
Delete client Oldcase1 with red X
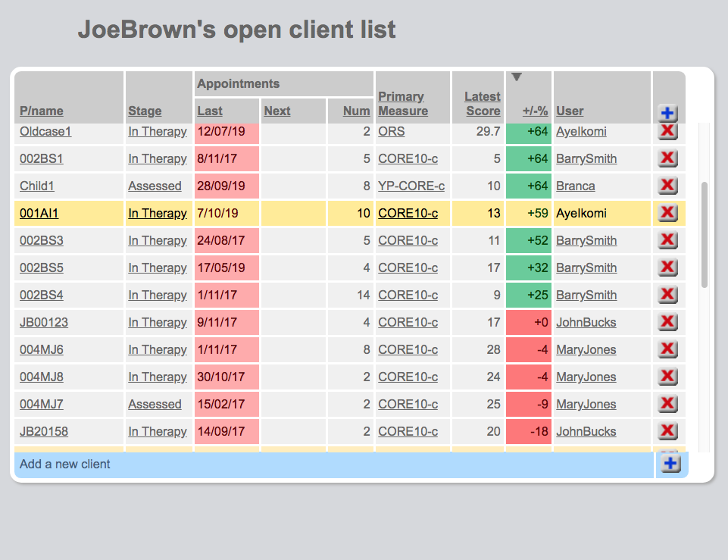pyautogui.click(x=667, y=131)
